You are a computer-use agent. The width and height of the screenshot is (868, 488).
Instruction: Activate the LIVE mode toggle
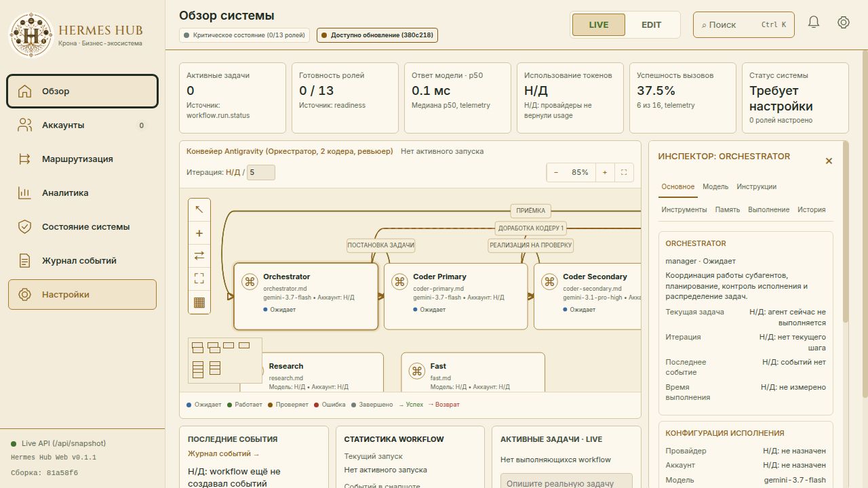click(x=599, y=24)
